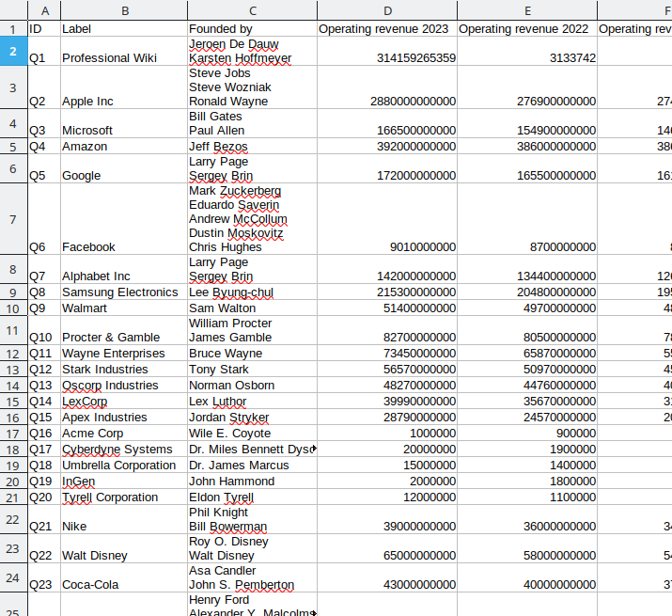Select column D header

tap(387, 10)
